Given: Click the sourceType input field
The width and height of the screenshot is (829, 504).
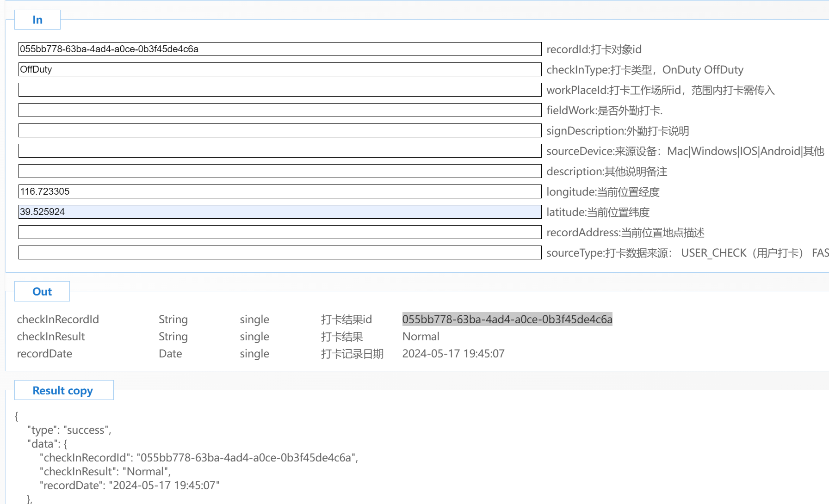Looking at the screenshot, I should pyautogui.click(x=280, y=252).
